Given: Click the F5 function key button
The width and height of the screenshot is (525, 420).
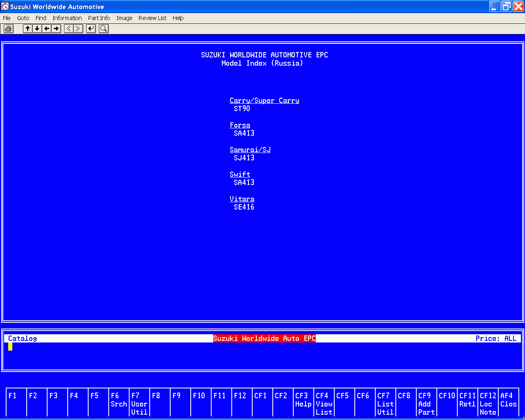Looking at the screenshot, I should (98, 402).
